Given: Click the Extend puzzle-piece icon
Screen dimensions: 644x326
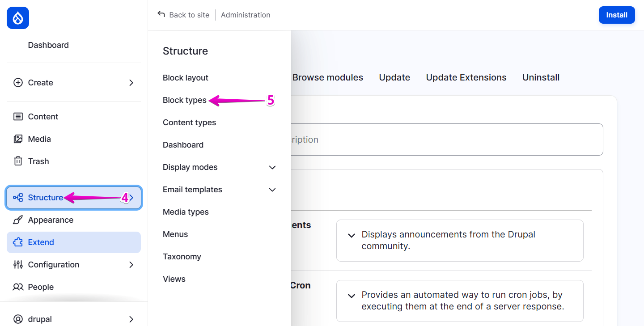Looking at the screenshot, I should (x=18, y=242).
